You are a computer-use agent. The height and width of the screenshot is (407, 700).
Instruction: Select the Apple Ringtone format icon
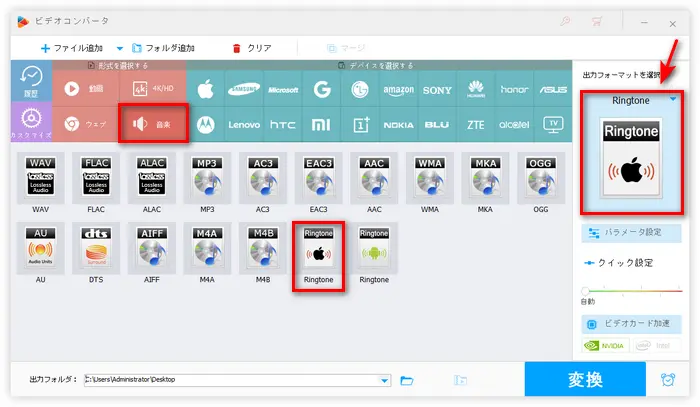pyautogui.click(x=319, y=255)
